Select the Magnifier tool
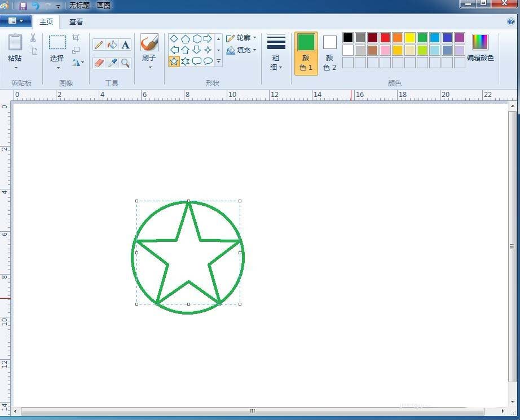This screenshot has width=520, height=420. [125, 63]
